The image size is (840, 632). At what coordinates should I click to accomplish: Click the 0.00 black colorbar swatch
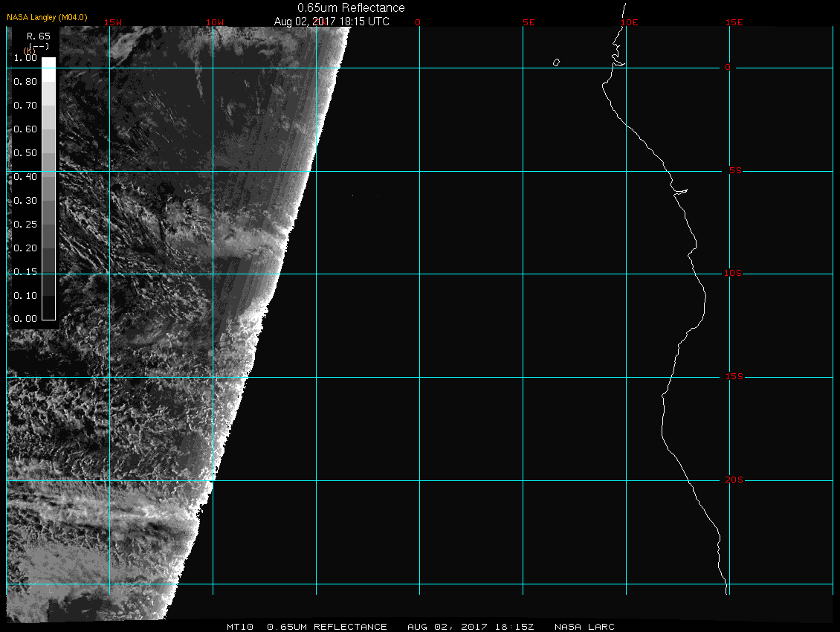49,308
